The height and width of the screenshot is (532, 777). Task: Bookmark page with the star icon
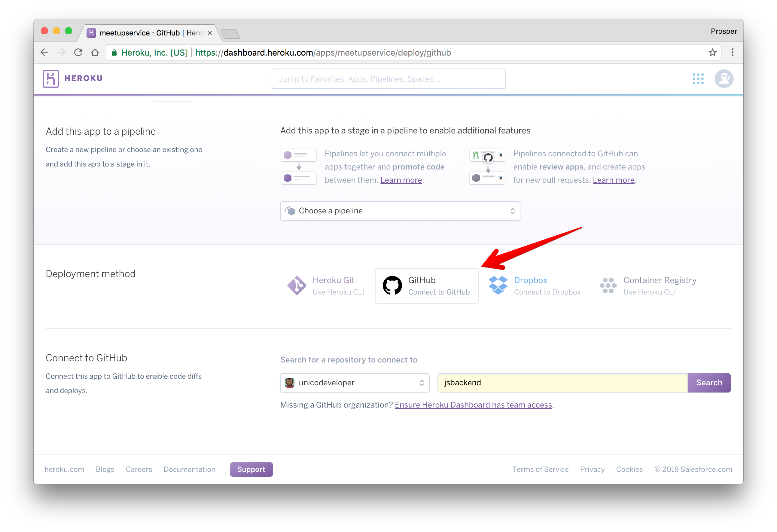(x=712, y=53)
